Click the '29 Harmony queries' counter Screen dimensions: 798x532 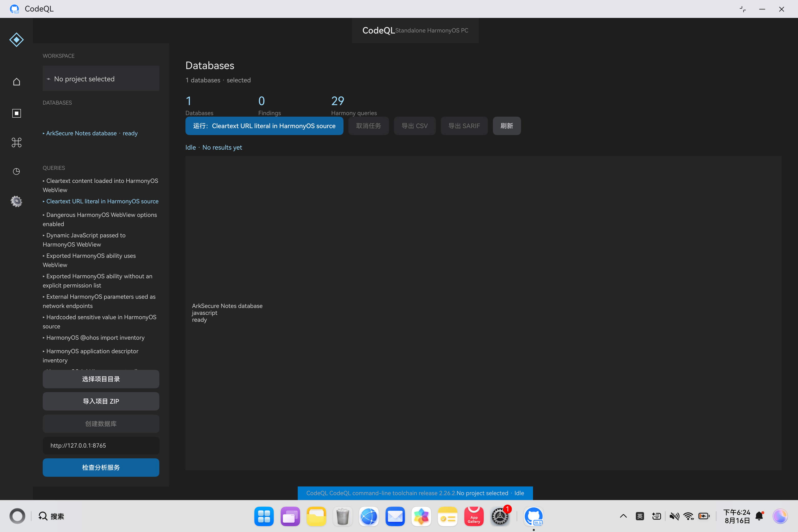(354, 106)
